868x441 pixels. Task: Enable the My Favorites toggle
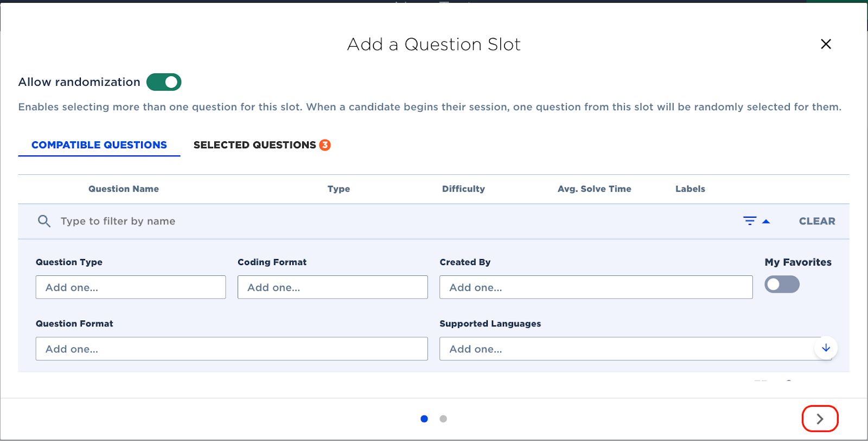pyautogui.click(x=782, y=284)
